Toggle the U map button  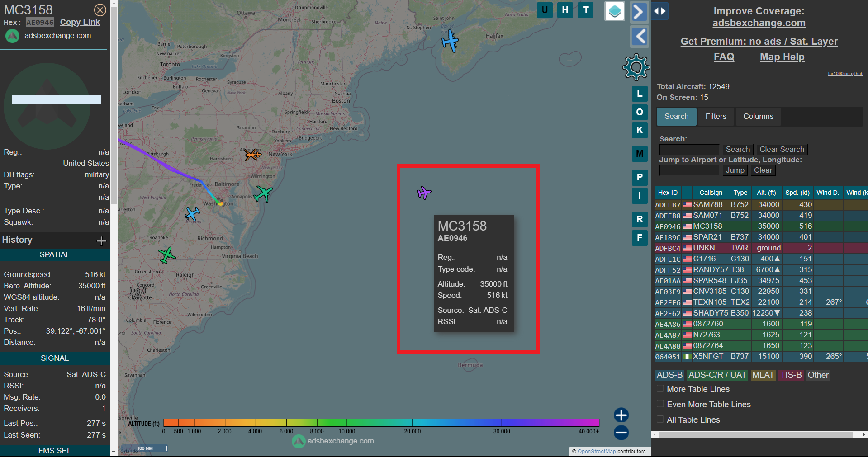[545, 10]
